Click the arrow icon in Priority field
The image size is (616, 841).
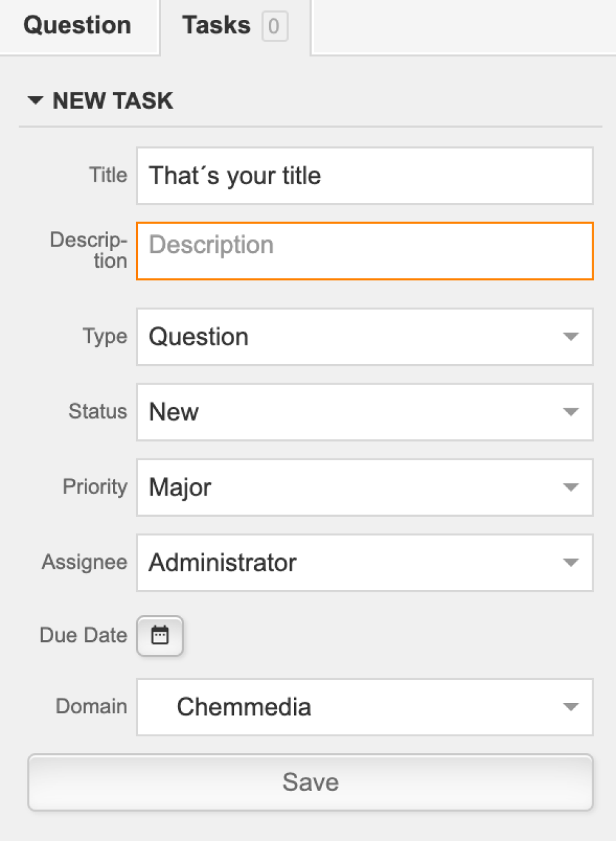pos(570,487)
